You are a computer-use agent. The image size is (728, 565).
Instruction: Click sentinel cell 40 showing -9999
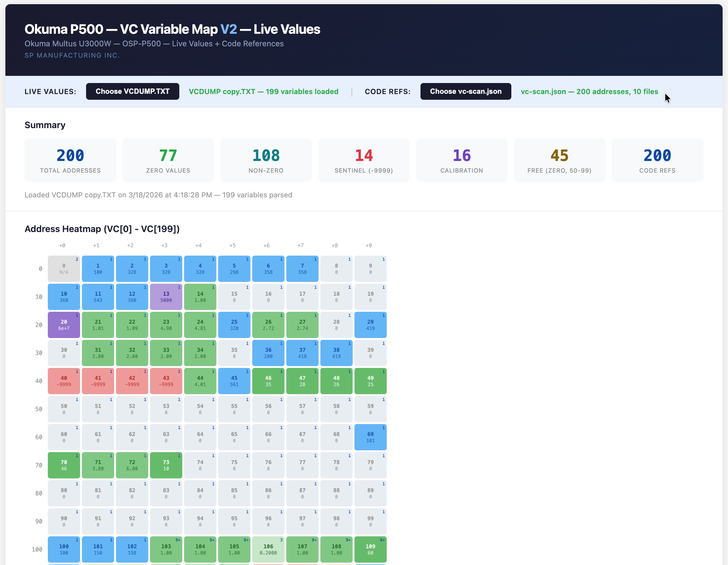click(63, 381)
